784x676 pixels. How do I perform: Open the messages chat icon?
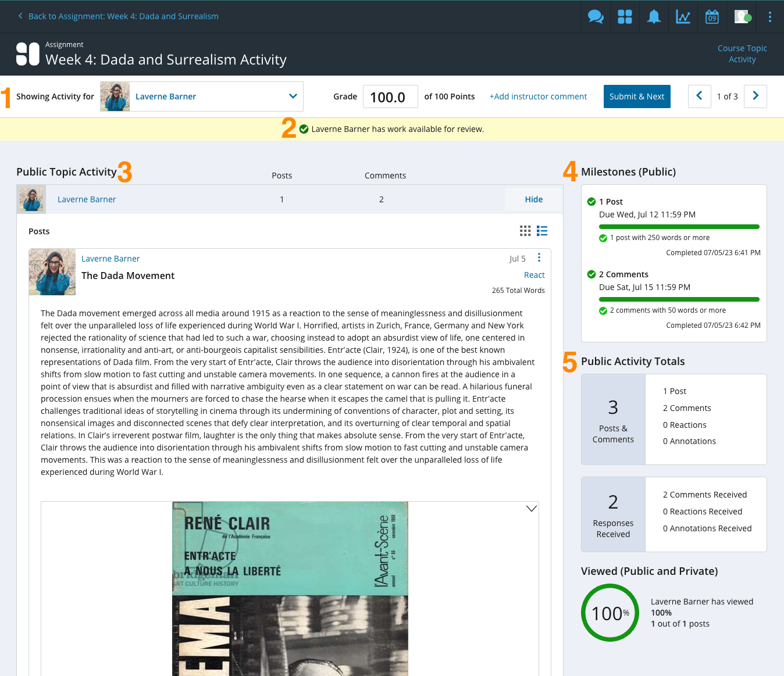(x=595, y=16)
